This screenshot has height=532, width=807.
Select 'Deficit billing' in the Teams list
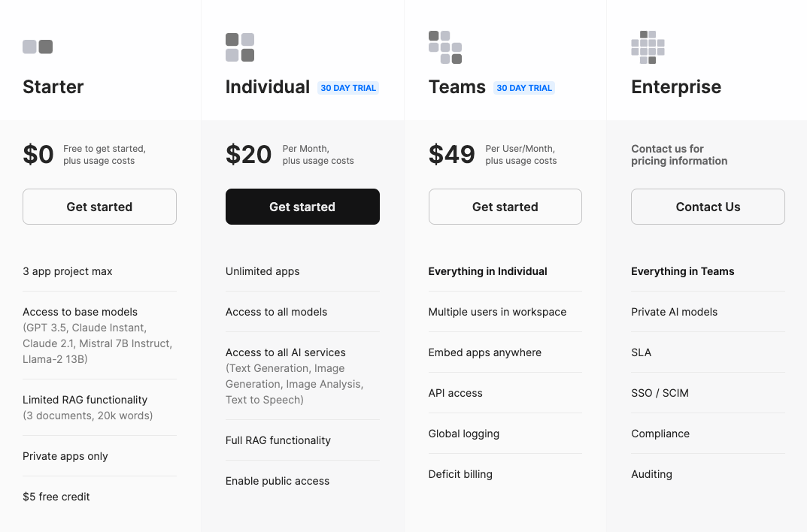pos(460,474)
